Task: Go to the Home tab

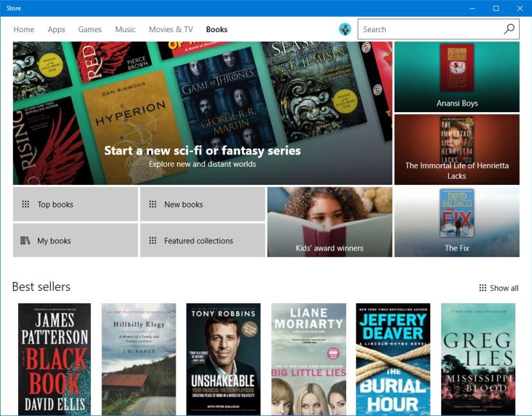Action: (x=24, y=30)
